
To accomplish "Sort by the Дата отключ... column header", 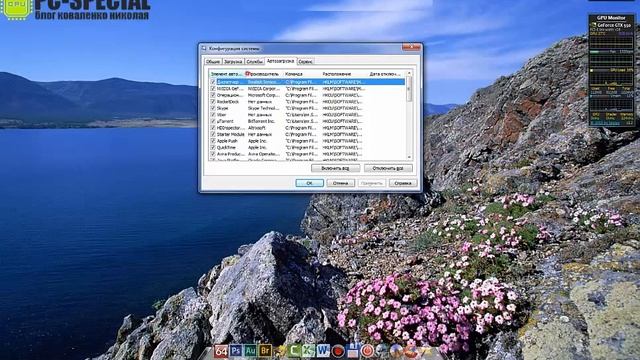I will click(x=386, y=74).
